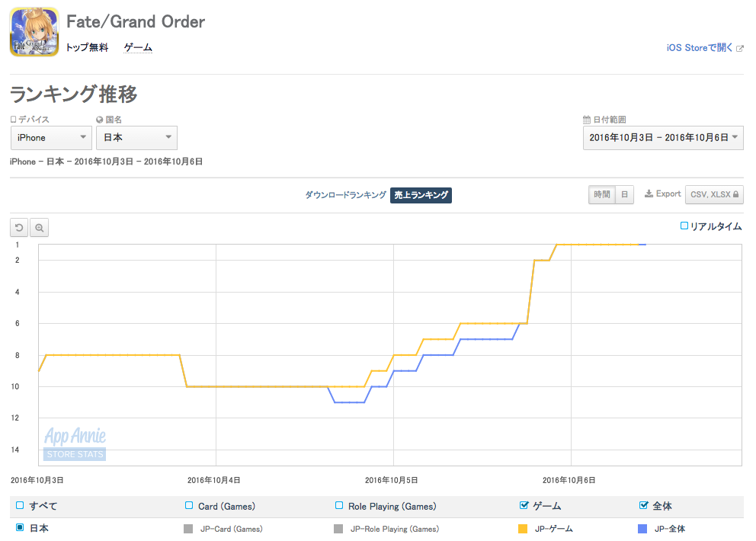
Task: Click the 2016年10月4日 axis label
Action: 213,480
